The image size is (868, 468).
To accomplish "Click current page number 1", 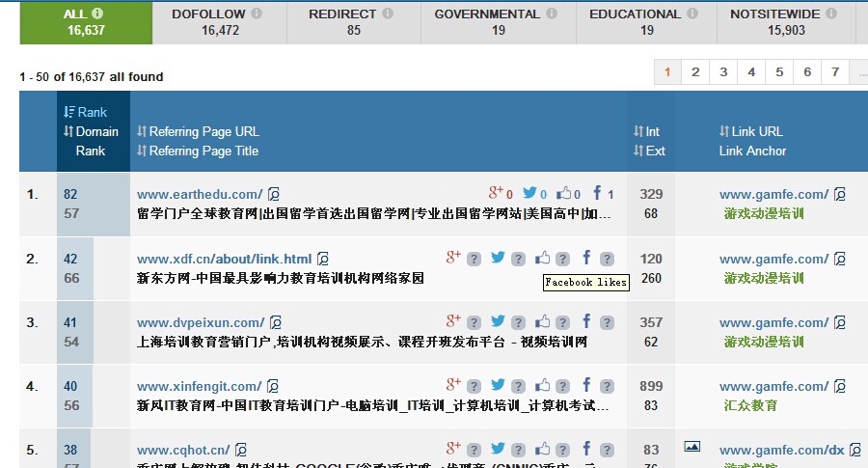I will pos(667,72).
